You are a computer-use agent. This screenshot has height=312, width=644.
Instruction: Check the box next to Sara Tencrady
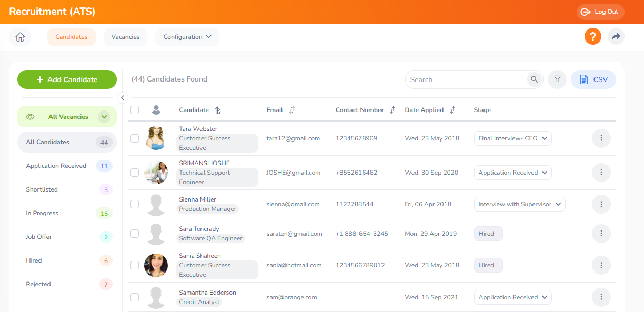pos(135,234)
